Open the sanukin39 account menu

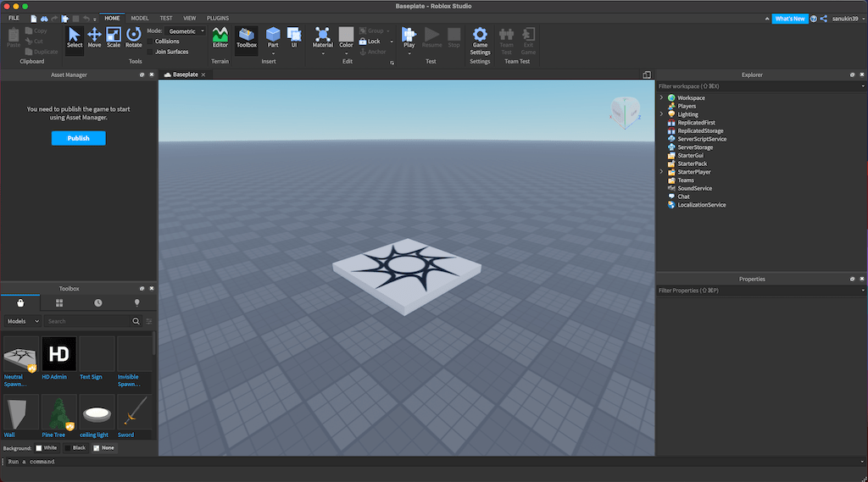[848, 19]
